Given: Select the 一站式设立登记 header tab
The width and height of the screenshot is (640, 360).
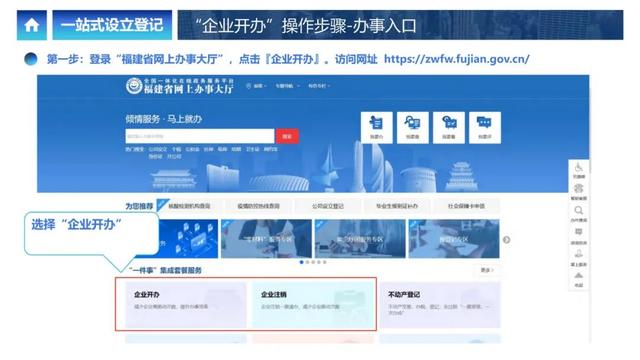Looking at the screenshot, I should pyautogui.click(x=112, y=25).
